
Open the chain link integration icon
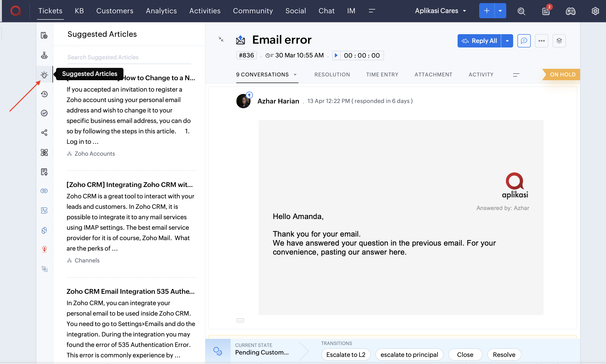click(x=44, y=191)
